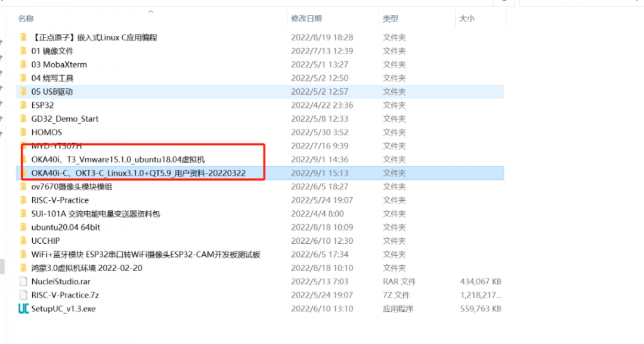Screen dimensions: 644x344
Task: Click folder icon of ov7670摄像头模块模组
Action: 23,187
